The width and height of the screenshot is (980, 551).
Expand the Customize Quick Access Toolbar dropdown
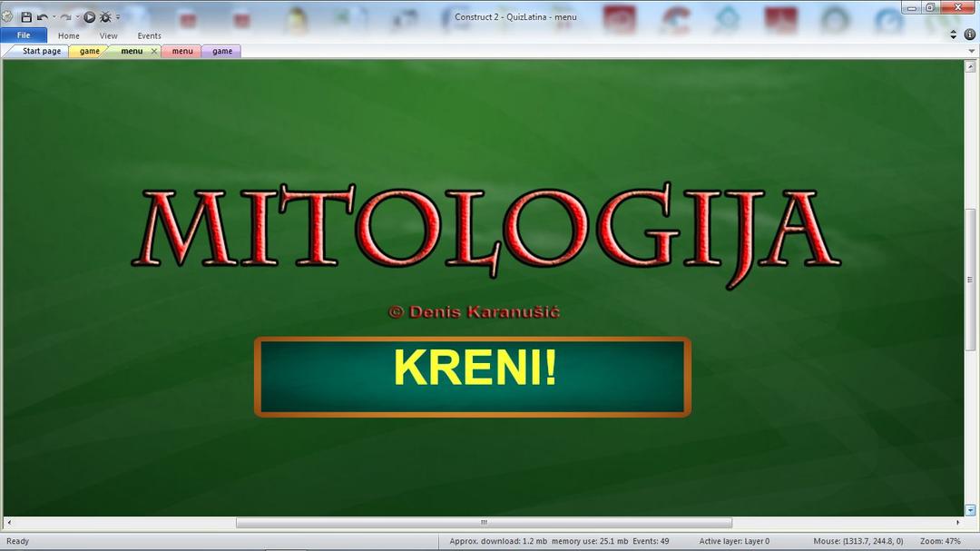(118, 17)
